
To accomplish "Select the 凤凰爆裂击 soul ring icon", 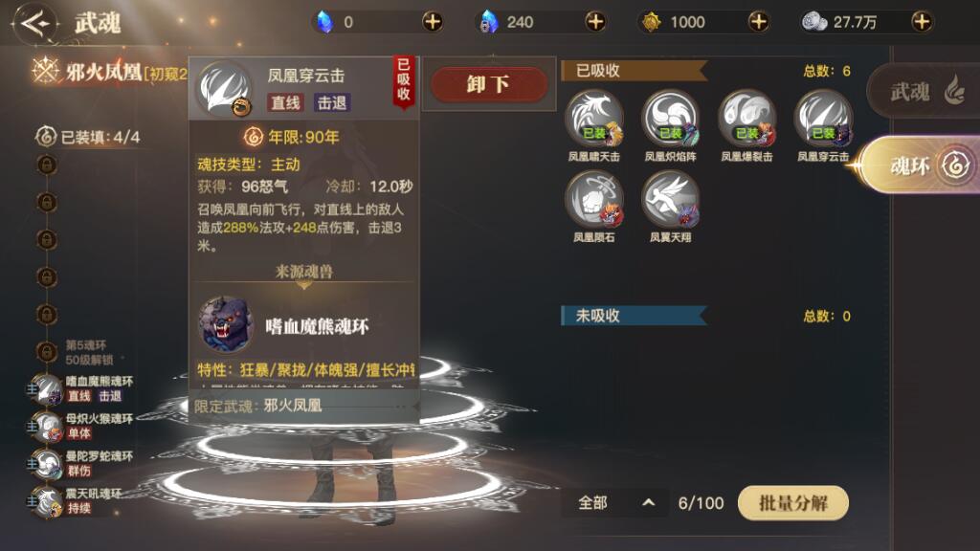I will click(746, 120).
